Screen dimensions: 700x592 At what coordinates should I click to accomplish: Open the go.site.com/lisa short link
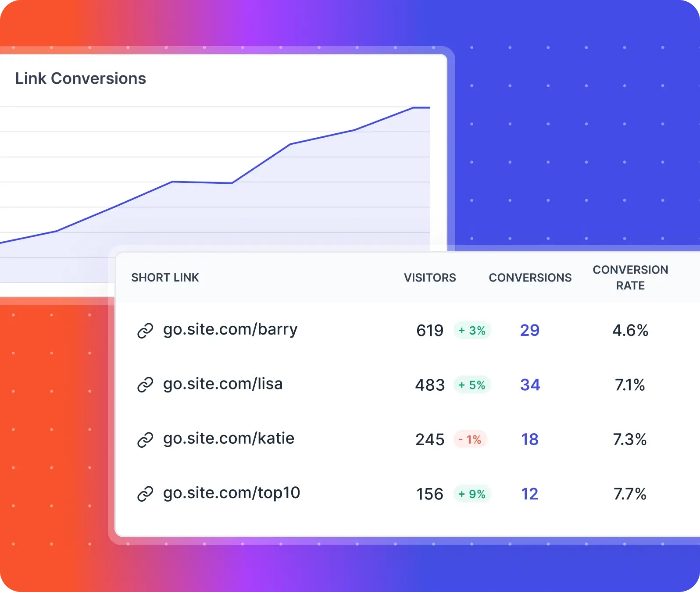pos(223,384)
